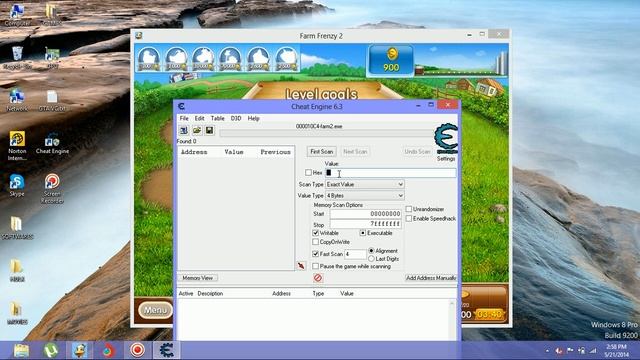640x360 pixels.
Task: Enable the Unrandomizer checkbox
Action: (409, 209)
